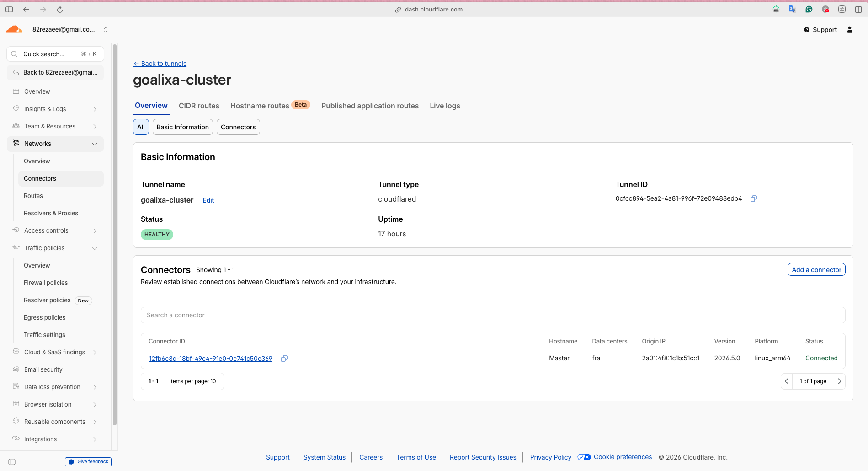Expand Cloud & SaaS findings chevron
868x471 pixels.
click(95, 353)
